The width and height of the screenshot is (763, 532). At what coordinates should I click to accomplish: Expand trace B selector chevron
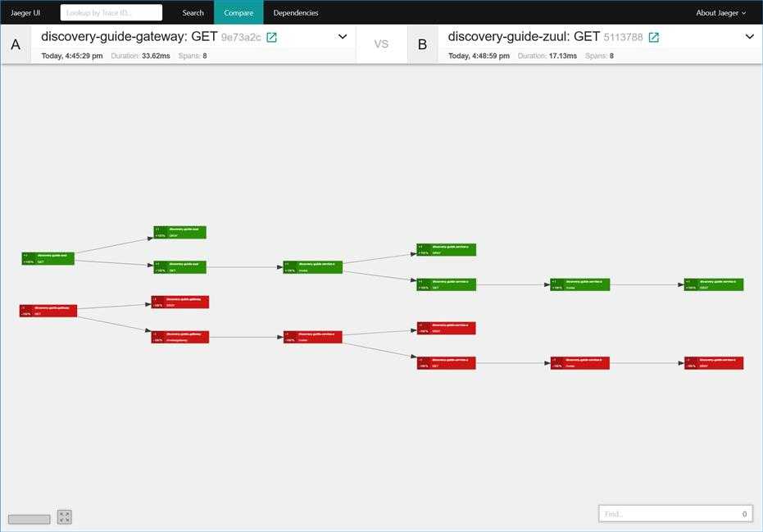749,37
